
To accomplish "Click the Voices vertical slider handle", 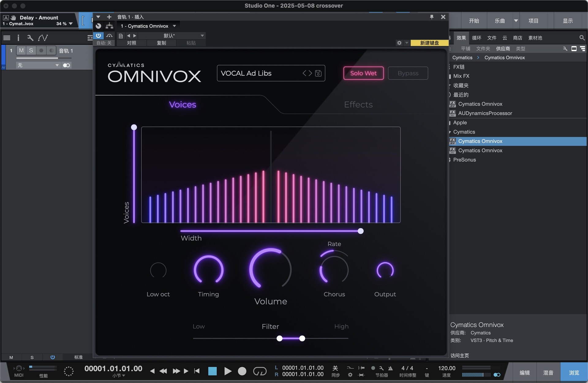I will (134, 127).
